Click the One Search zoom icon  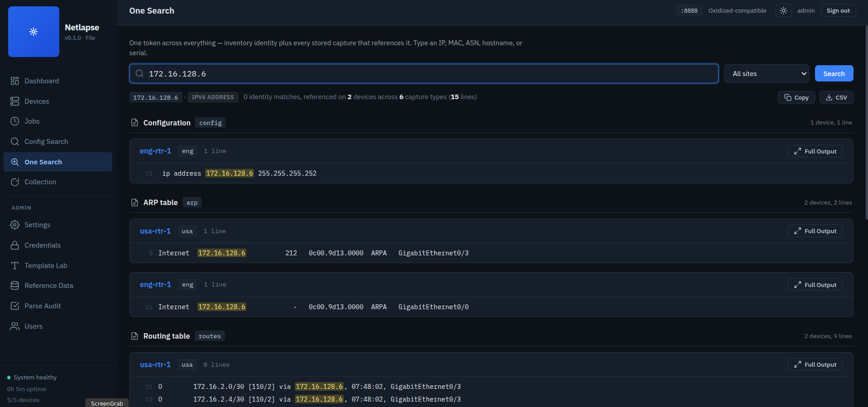pos(15,162)
